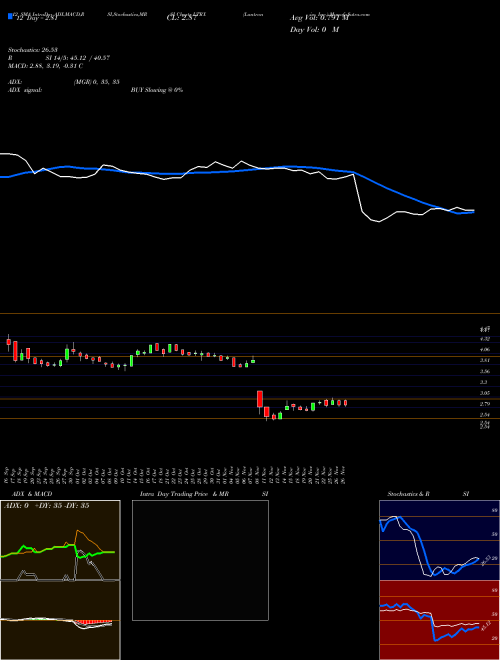
Task: Open the empty Intra Day Trading Price panel
Action: 200,560
